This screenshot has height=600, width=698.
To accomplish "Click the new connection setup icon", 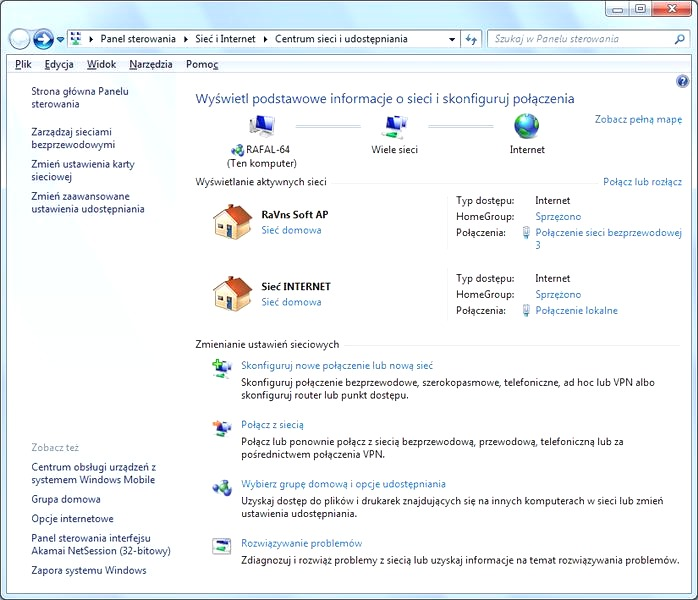I will click(x=222, y=369).
